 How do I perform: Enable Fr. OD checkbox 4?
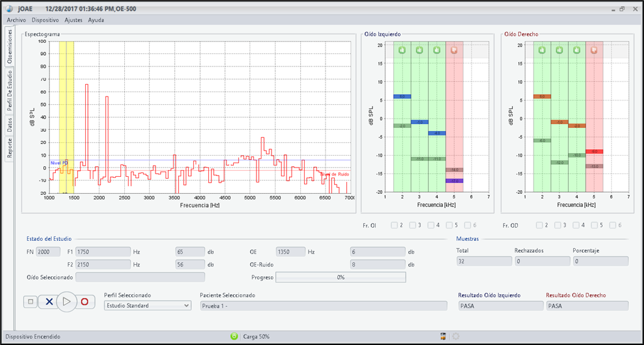pos(576,225)
